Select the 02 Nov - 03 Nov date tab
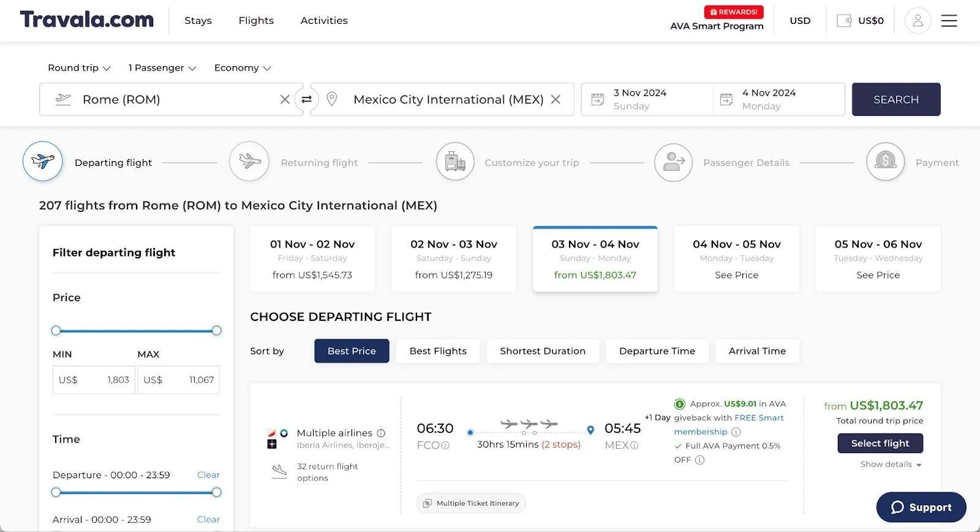Viewport: 980px width, 532px height. click(x=453, y=259)
